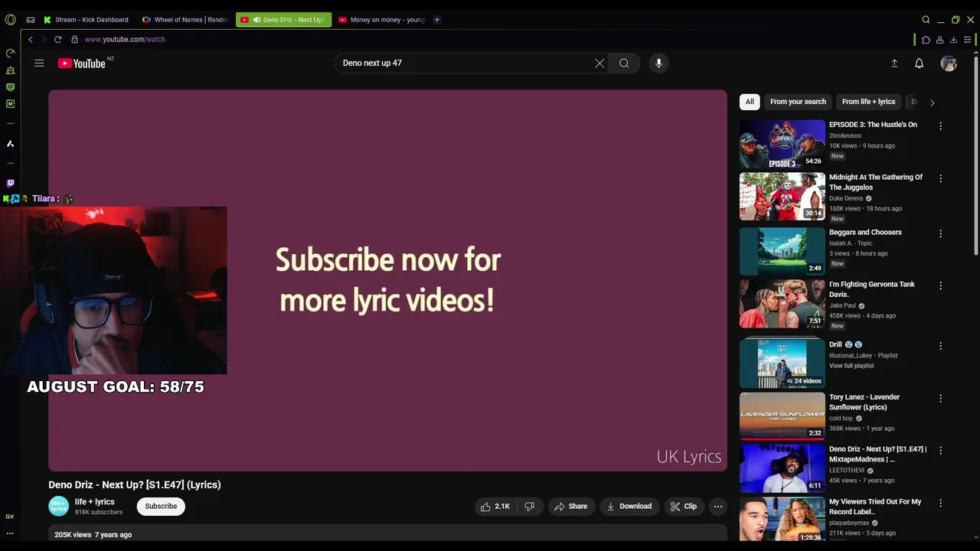The image size is (980, 551).
Task: Open the browser profile account icon
Action: click(939, 40)
